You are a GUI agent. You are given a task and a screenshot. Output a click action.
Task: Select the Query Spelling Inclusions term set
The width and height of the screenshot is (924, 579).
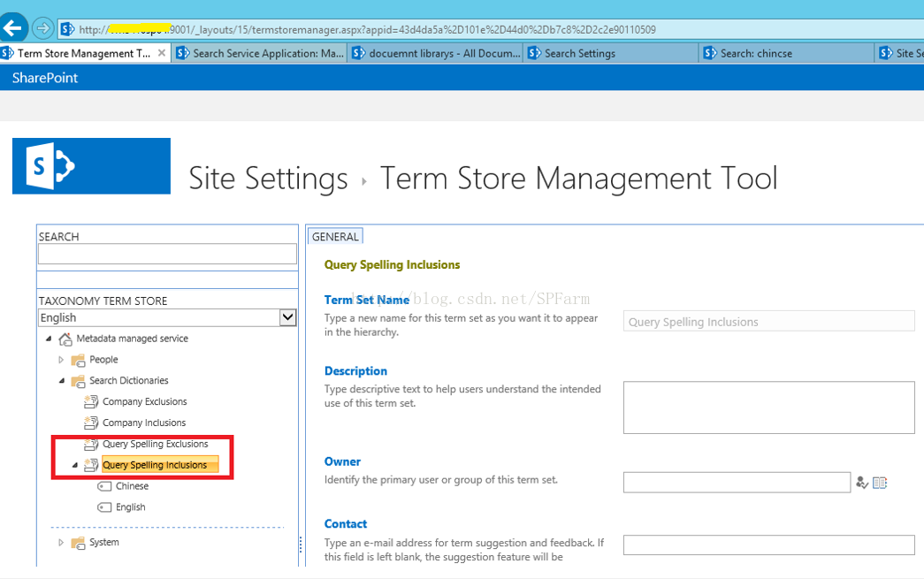(160, 465)
